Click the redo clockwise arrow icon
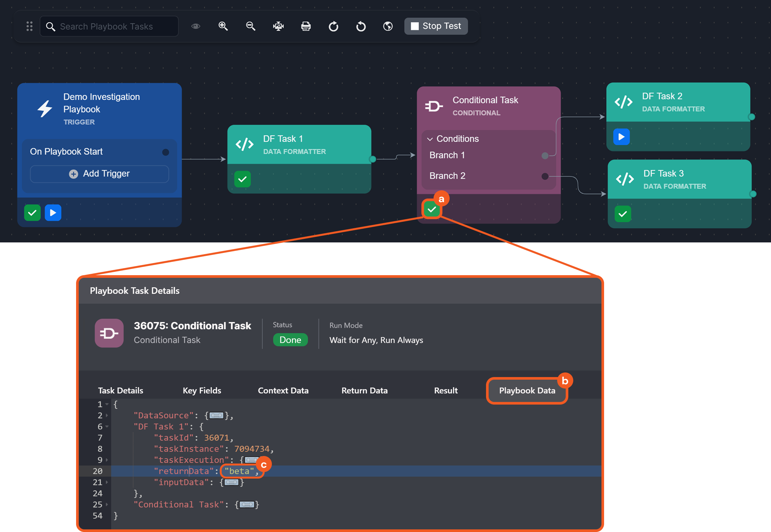771x532 pixels. point(333,26)
